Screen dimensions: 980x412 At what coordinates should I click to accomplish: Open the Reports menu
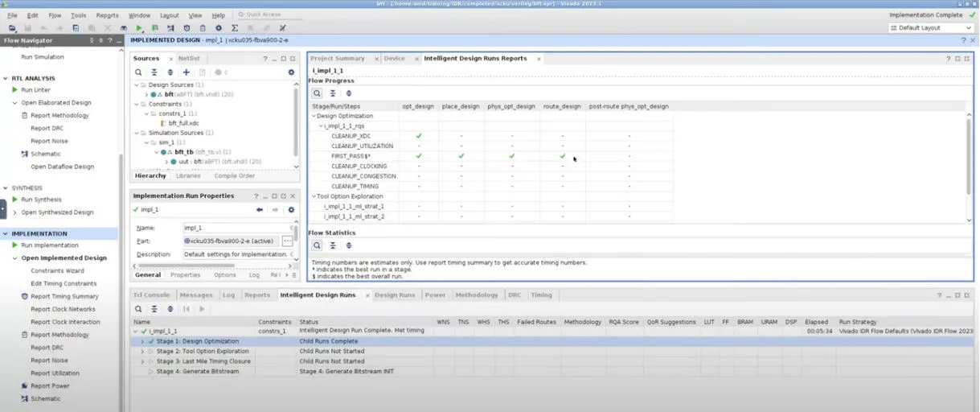pyautogui.click(x=107, y=15)
